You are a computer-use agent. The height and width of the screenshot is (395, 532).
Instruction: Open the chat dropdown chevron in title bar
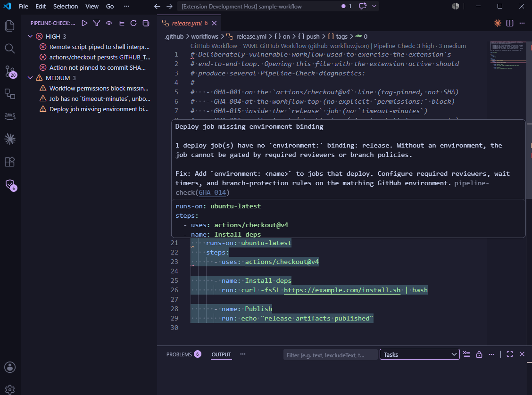point(374,6)
